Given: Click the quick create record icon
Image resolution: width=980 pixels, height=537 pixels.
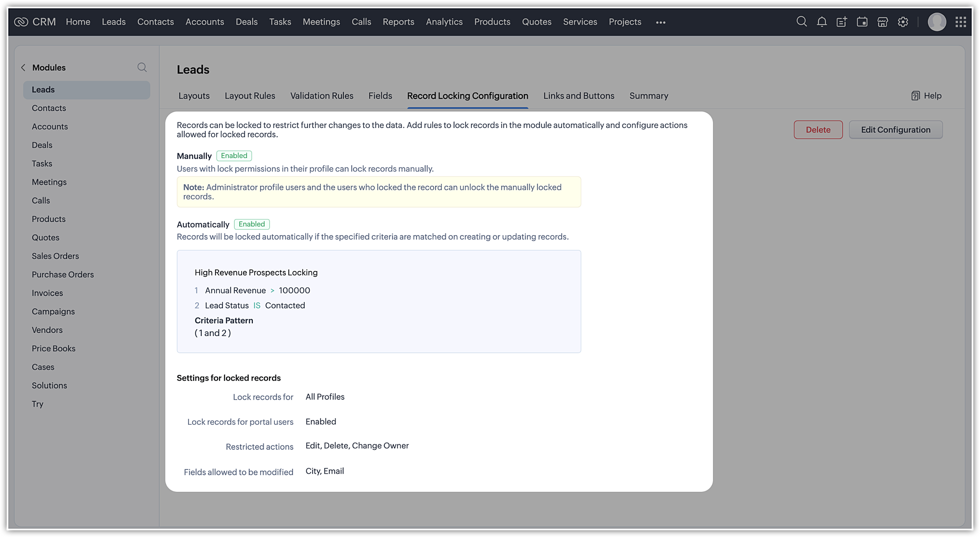Looking at the screenshot, I should [841, 22].
